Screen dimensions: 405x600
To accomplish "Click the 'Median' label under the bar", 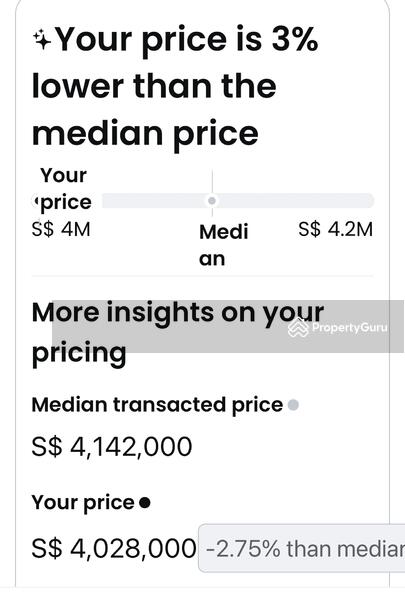I will [224, 245].
